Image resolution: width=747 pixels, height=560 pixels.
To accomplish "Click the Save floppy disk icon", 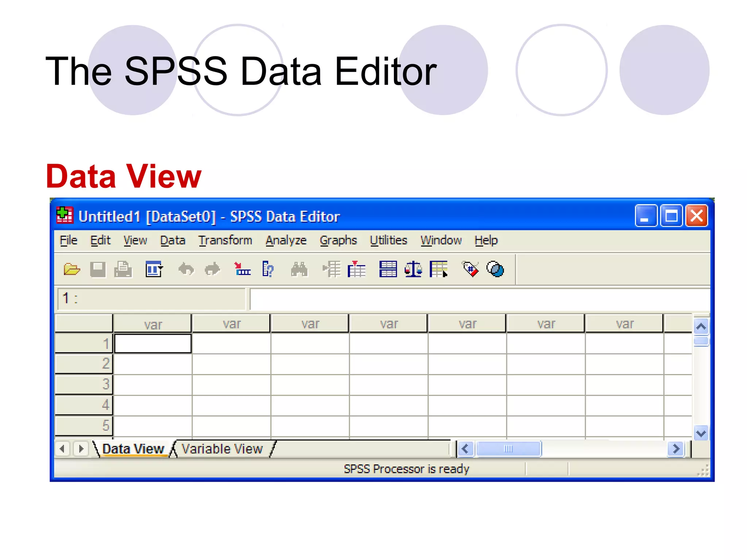I will tap(98, 269).
